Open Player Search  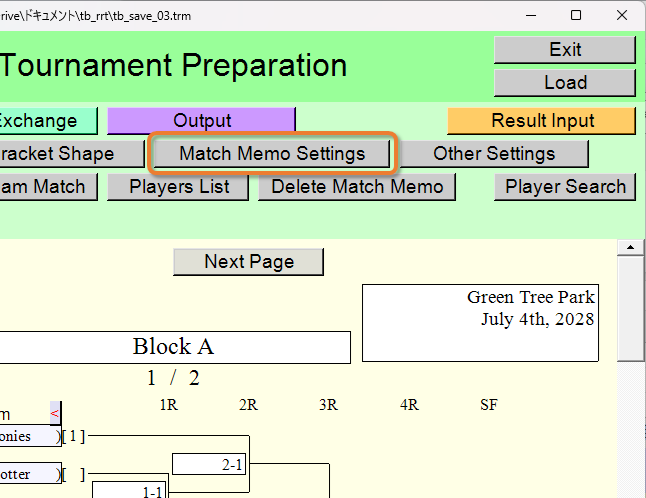tap(565, 187)
